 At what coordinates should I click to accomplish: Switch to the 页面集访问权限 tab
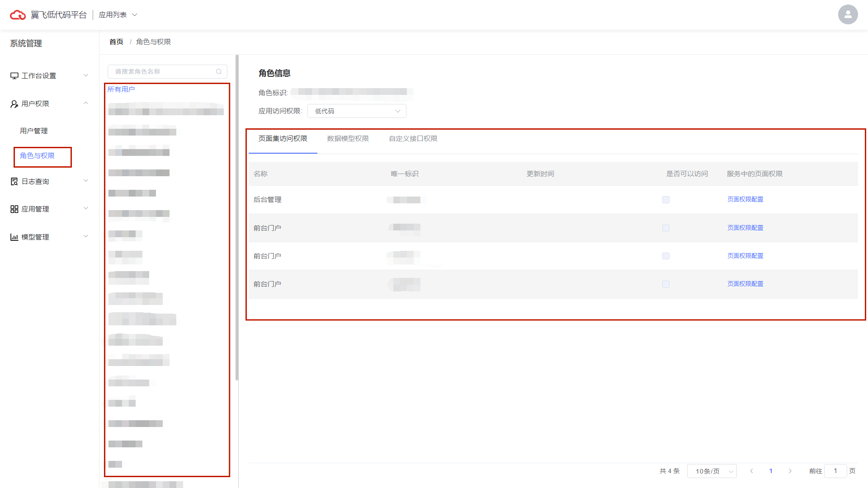coord(283,139)
